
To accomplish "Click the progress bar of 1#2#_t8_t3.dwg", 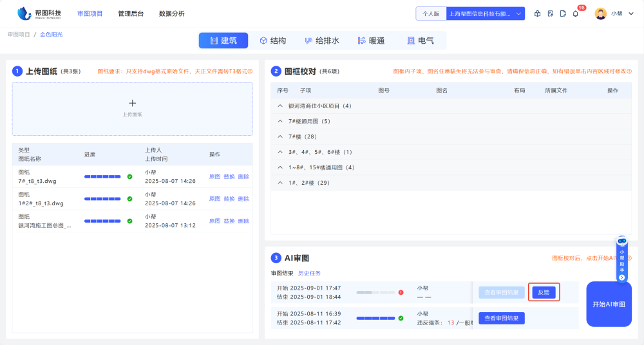I will (102, 199).
